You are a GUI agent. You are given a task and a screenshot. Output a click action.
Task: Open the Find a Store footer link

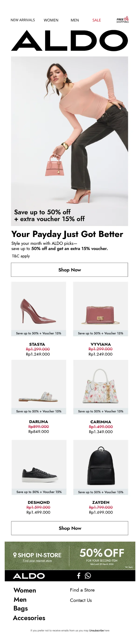(82, 590)
